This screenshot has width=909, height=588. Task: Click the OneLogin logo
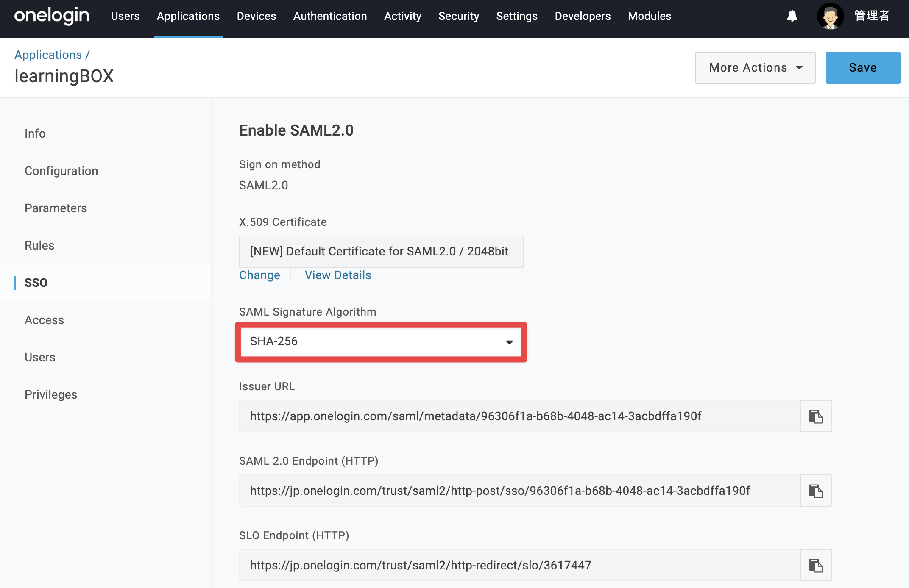pyautogui.click(x=52, y=16)
